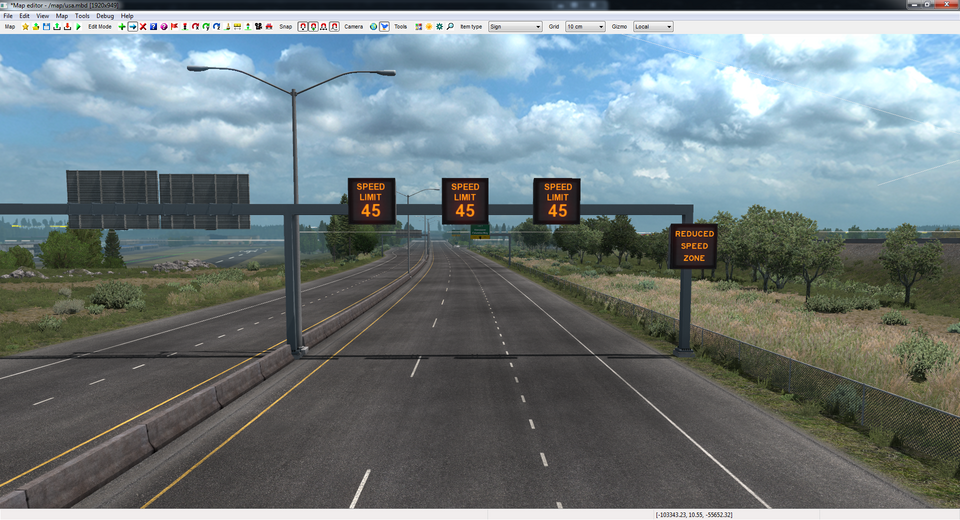Open the File menu
The image size is (960, 520).
click(8, 16)
